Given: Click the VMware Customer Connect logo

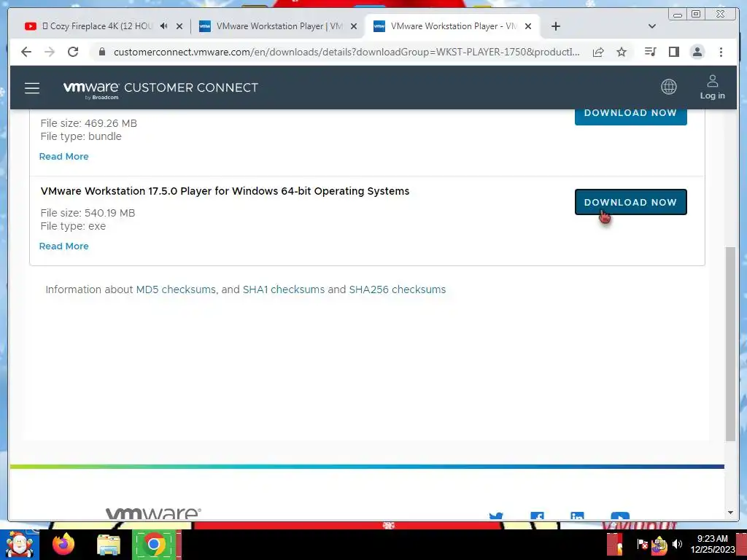Looking at the screenshot, I should pyautogui.click(x=160, y=88).
